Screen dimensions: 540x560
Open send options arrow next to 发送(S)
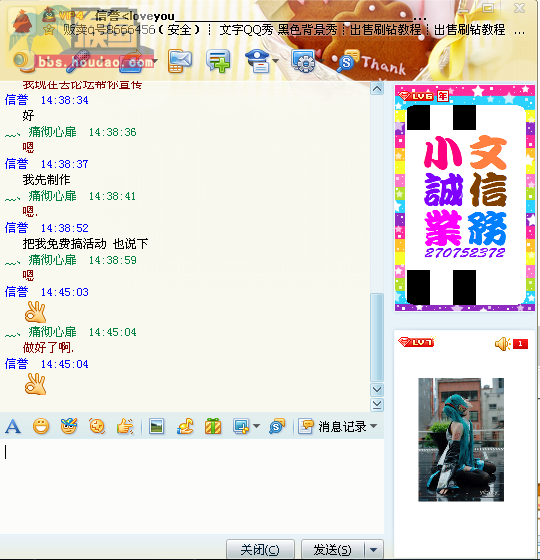(x=374, y=550)
